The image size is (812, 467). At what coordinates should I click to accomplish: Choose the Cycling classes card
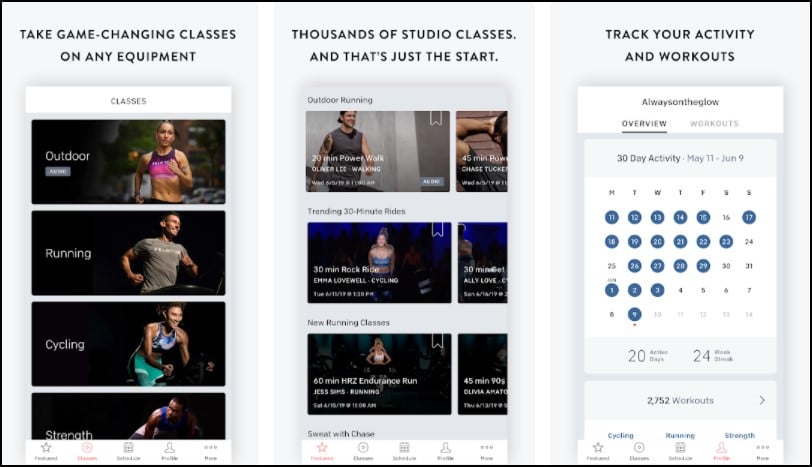click(x=128, y=344)
